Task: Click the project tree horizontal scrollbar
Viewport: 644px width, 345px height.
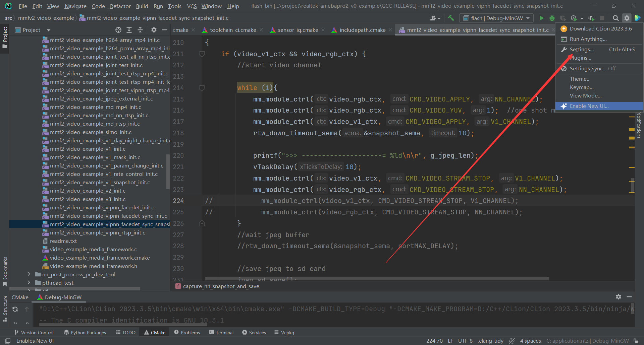Action: tap(75, 288)
